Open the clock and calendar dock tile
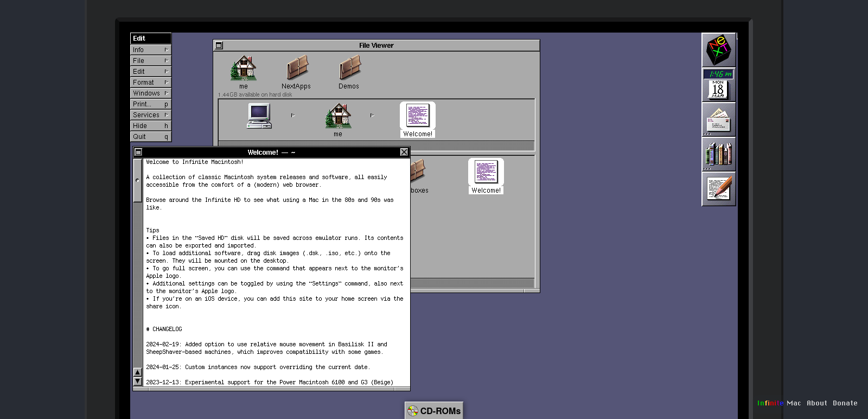This screenshot has height=419, width=868. [719, 85]
